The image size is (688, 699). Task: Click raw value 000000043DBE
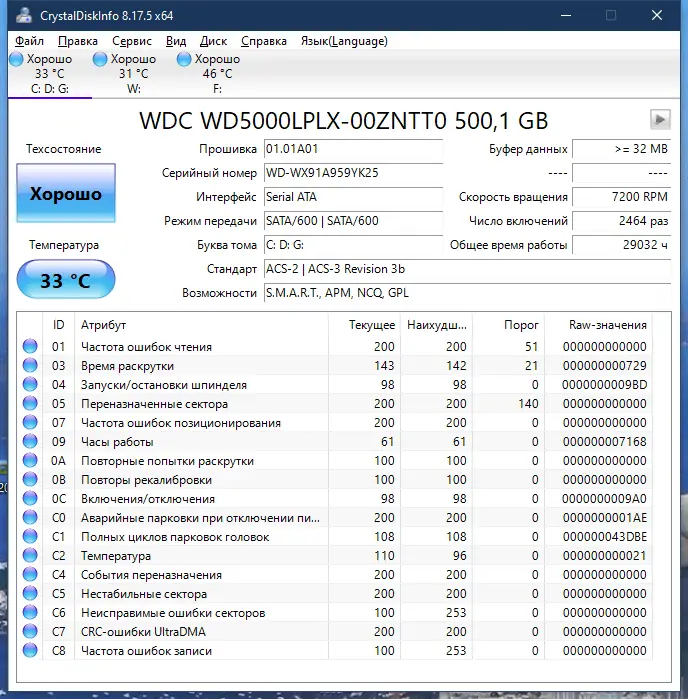(x=604, y=537)
